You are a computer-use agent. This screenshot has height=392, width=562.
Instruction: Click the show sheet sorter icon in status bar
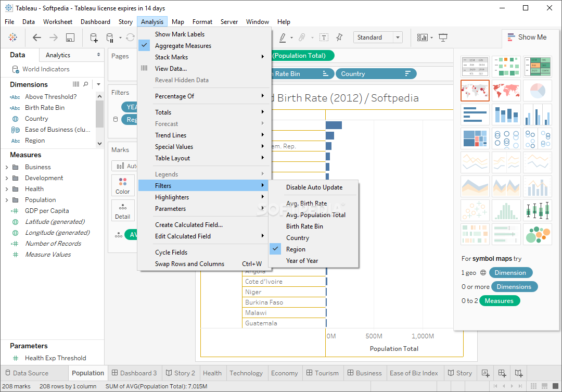[x=534, y=386]
